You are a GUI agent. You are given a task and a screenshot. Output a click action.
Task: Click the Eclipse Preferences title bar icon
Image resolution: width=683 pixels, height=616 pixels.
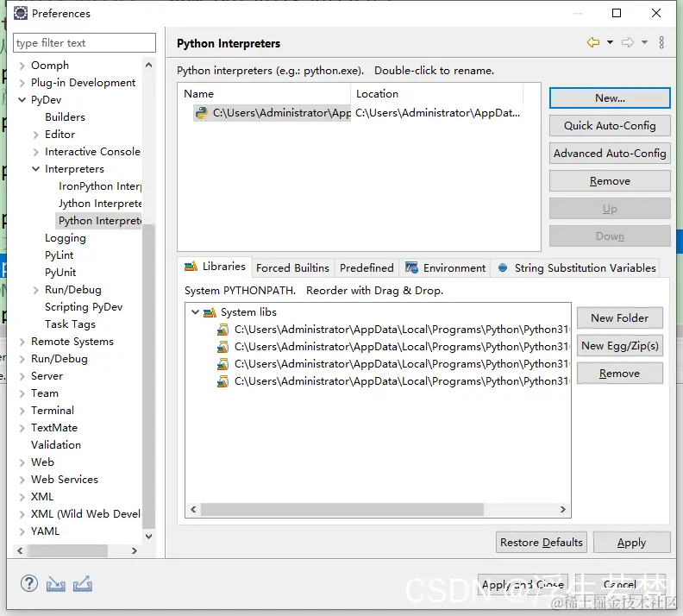tap(21, 14)
